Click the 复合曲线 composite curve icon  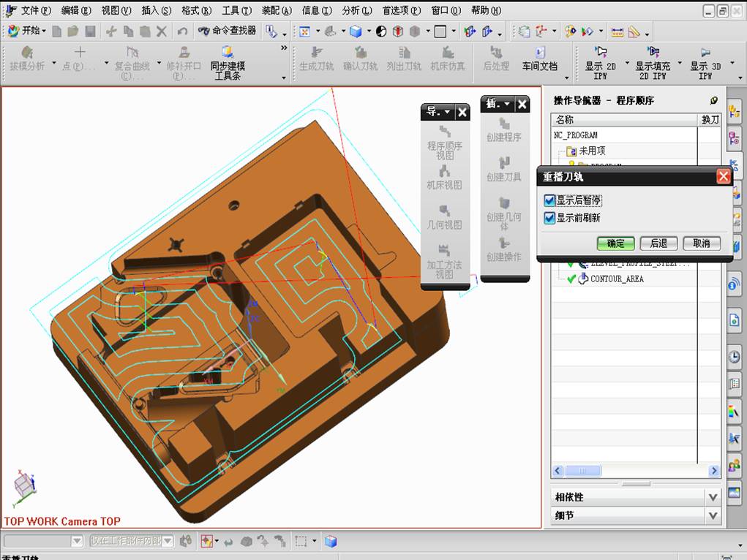pyautogui.click(x=132, y=51)
